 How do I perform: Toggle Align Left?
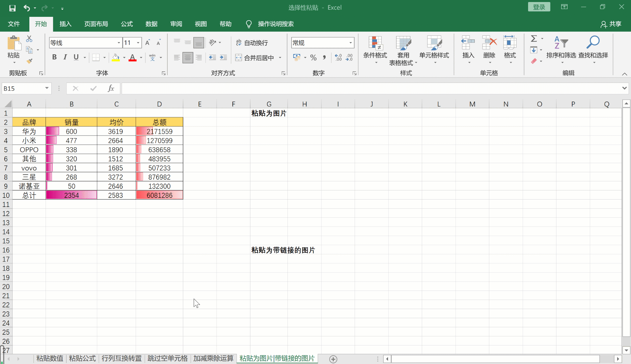pos(177,58)
